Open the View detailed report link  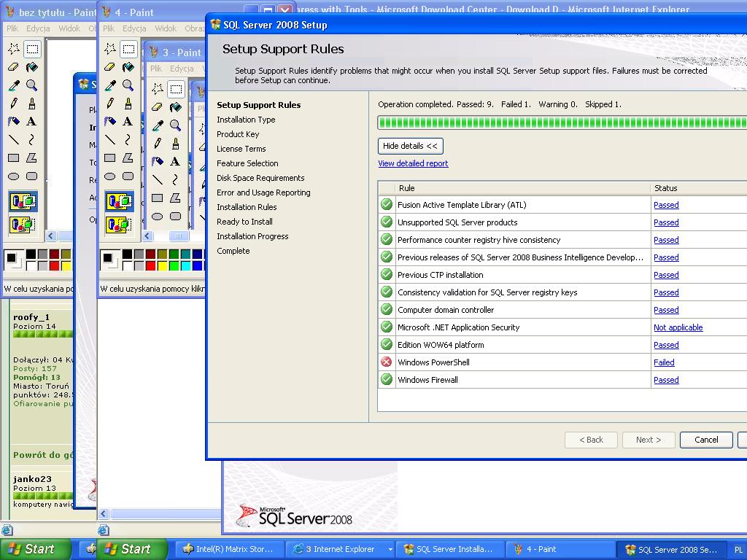413,163
